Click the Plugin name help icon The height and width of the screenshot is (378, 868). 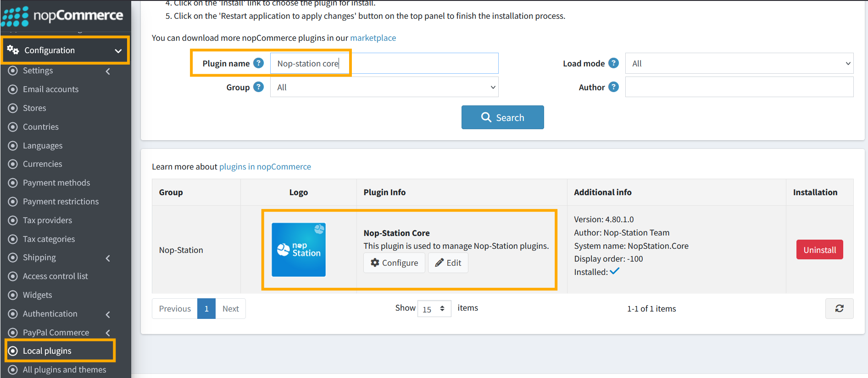coord(259,63)
